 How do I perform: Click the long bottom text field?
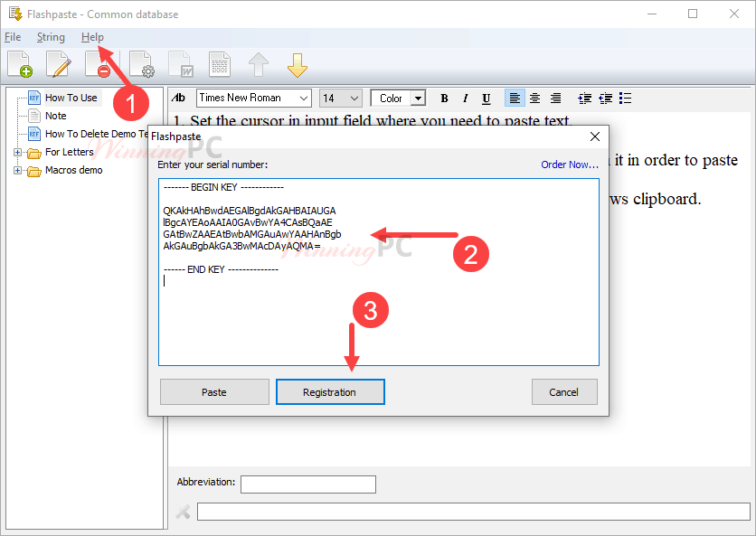click(474, 512)
